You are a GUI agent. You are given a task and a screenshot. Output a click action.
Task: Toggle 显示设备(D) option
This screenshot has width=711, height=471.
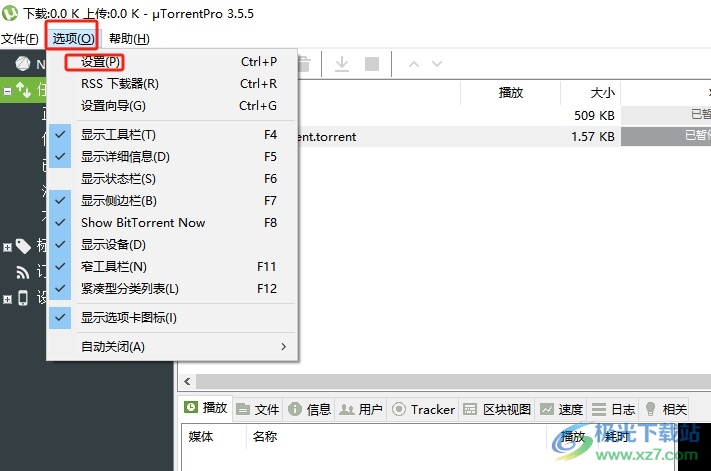[x=173, y=245]
